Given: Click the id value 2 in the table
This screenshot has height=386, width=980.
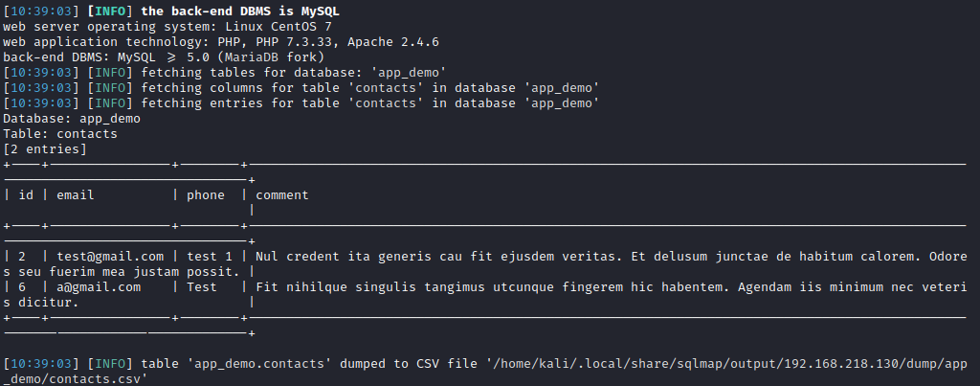Looking at the screenshot, I should click(x=23, y=257).
